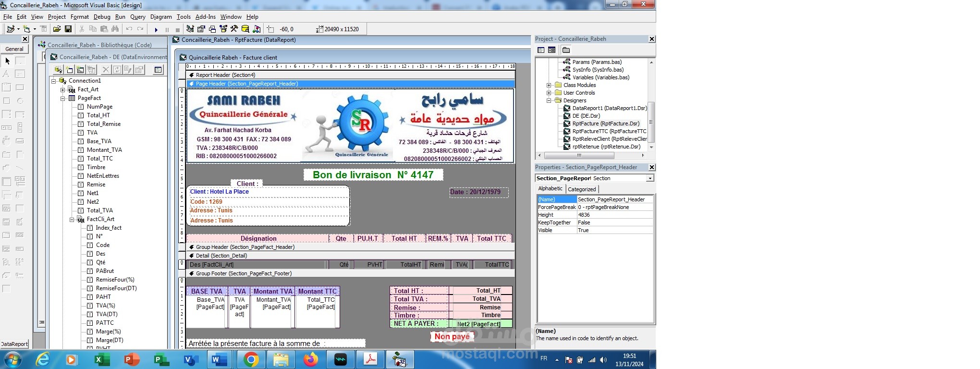Click the DataReport toolbox tab button
The height and width of the screenshot is (369, 980).
(x=14, y=344)
